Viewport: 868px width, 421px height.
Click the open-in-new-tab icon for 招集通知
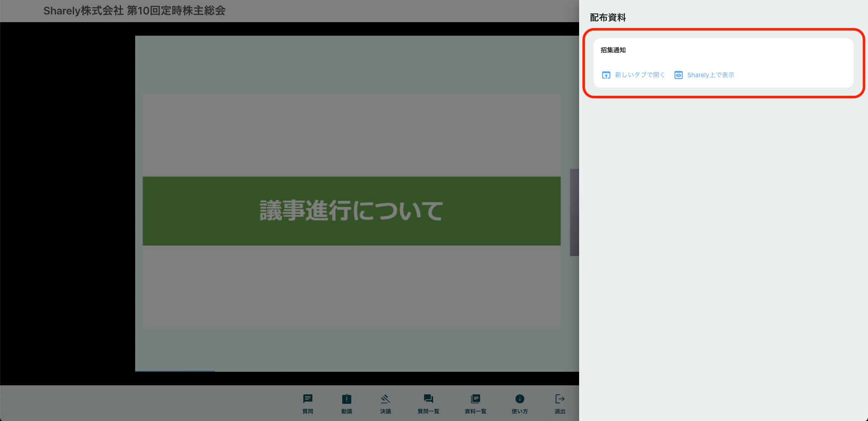[x=606, y=75]
